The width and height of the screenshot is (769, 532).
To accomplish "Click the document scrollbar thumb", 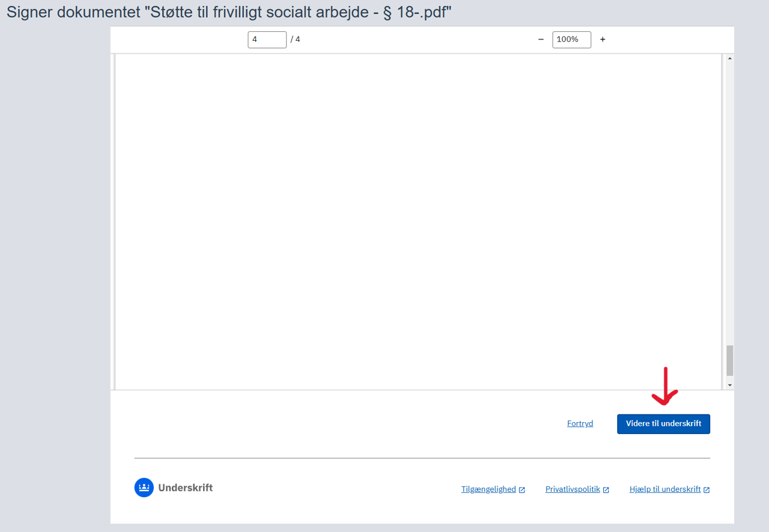I will click(730, 360).
